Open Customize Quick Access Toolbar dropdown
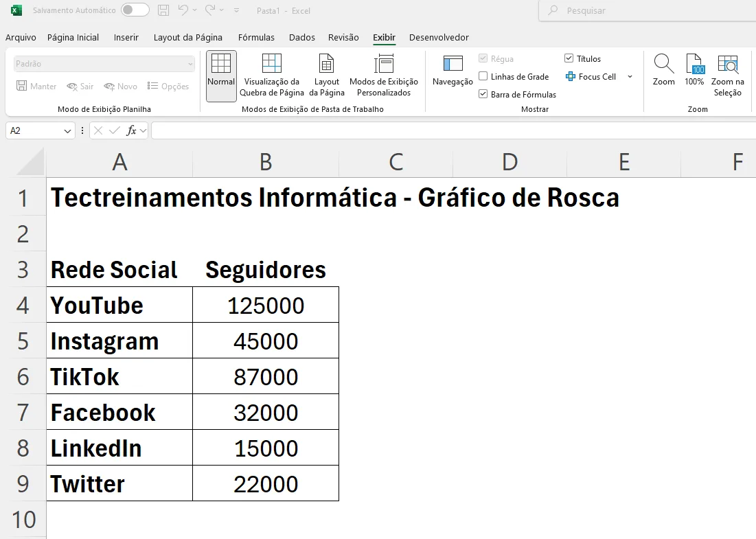The width and height of the screenshot is (756, 539). point(237,10)
